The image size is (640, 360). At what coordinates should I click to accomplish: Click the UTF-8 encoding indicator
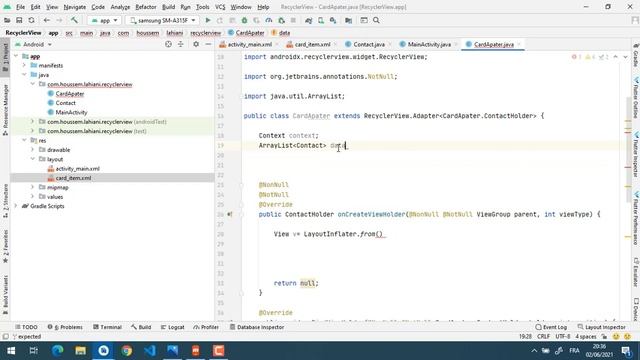(x=562, y=337)
